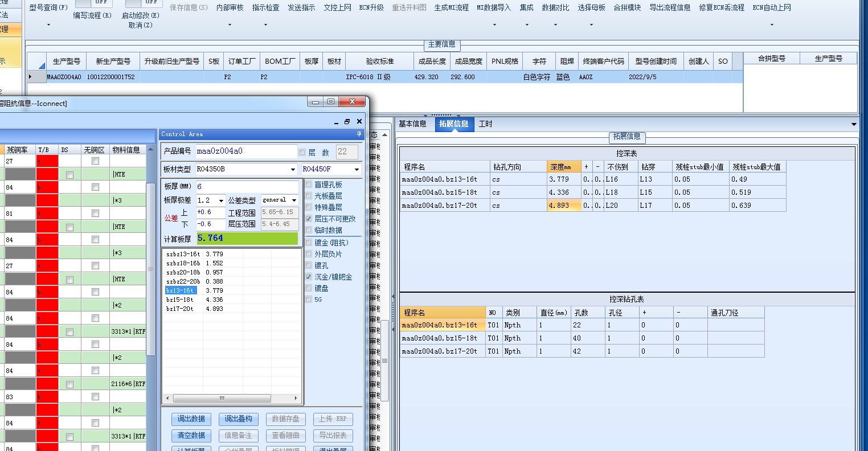
Task: Enable 光板叠层 checkbox
Action: (309, 196)
